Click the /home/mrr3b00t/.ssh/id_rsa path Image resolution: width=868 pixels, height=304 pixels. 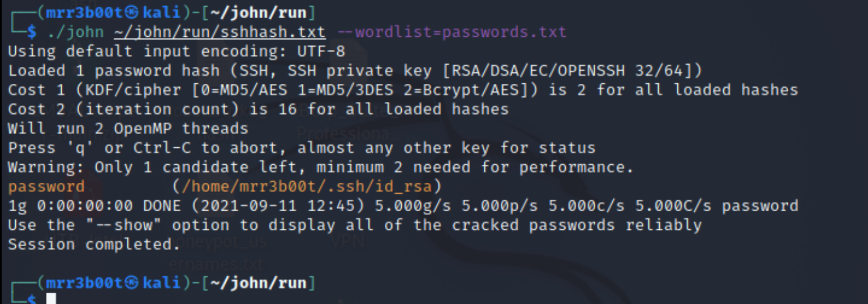(x=306, y=186)
